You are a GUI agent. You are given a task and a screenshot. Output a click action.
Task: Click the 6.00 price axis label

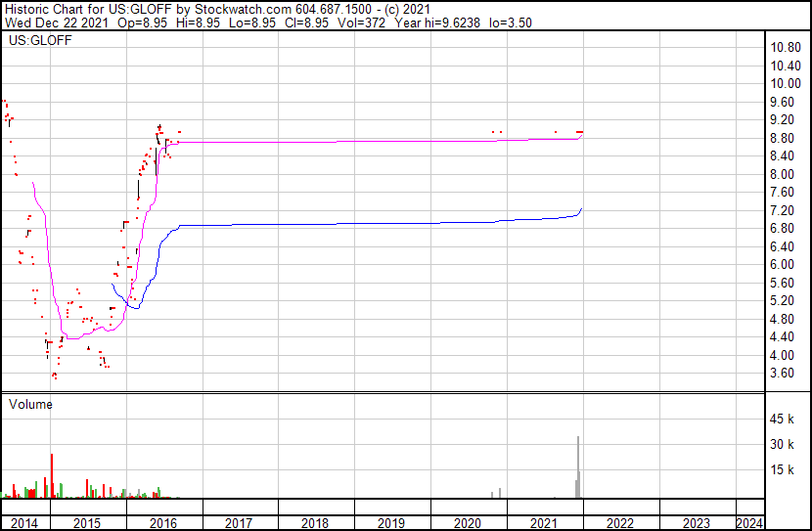click(782, 264)
